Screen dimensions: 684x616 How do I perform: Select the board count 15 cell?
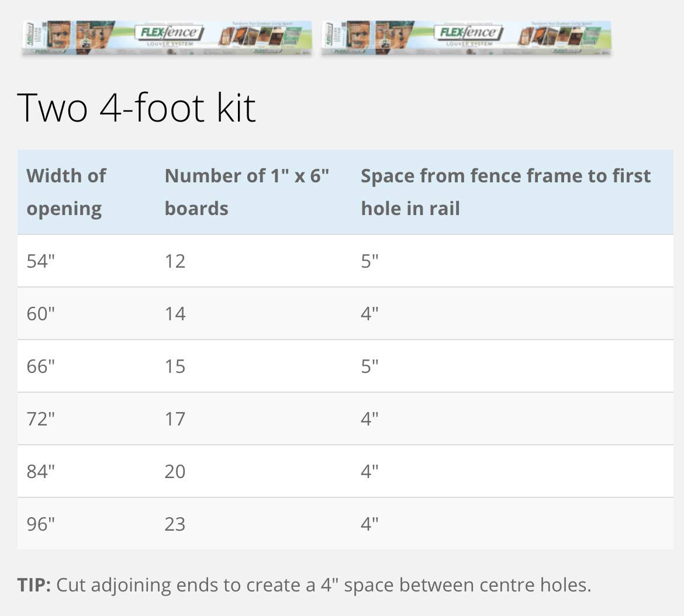click(175, 366)
